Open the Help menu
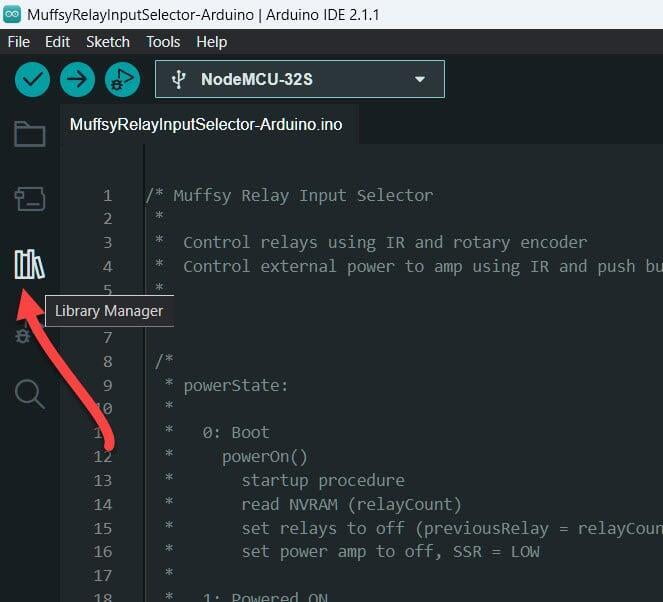Image resolution: width=663 pixels, height=602 pixels. 211,42
